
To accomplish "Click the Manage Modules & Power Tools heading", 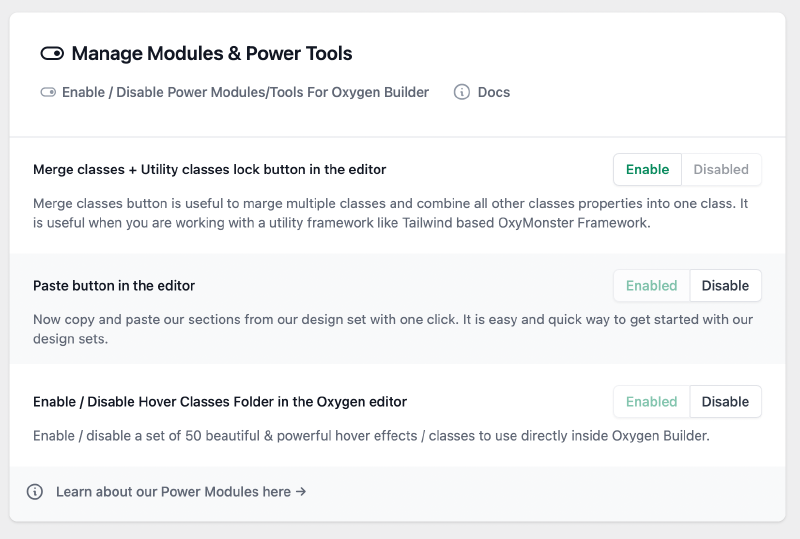I will tap(212, 54).
